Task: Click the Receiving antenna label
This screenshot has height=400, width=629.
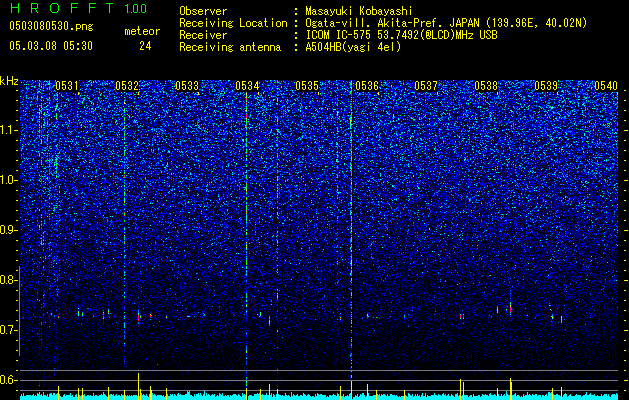Action: [230, 47]
